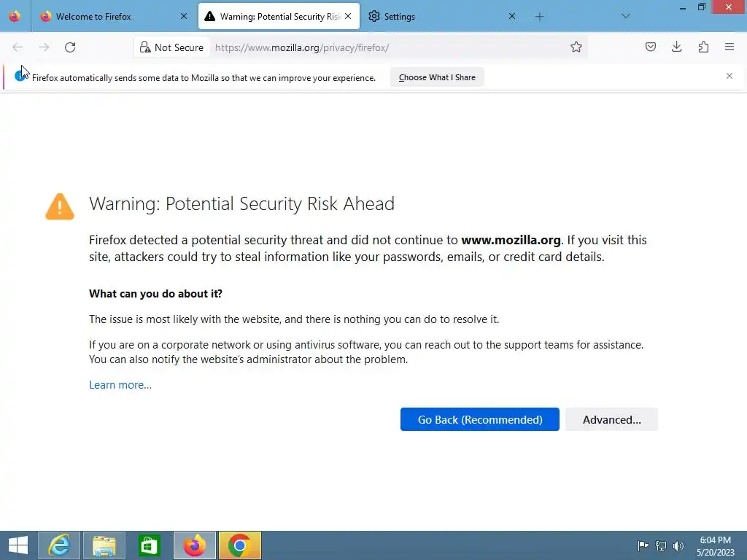747x560 pixels.
Task: Open the Firefox application hamburger menu
Action: click(729, 47)
